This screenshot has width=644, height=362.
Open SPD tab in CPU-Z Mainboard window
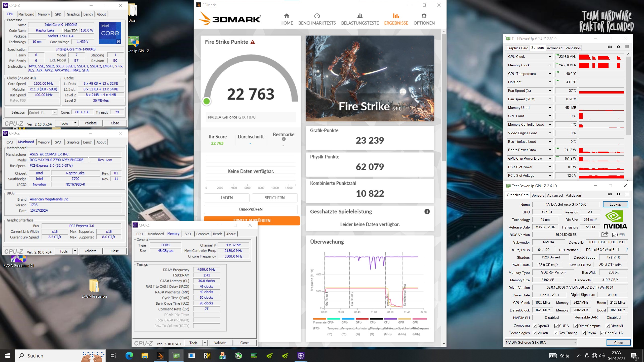pyautogui.click(x=58, y=142)
